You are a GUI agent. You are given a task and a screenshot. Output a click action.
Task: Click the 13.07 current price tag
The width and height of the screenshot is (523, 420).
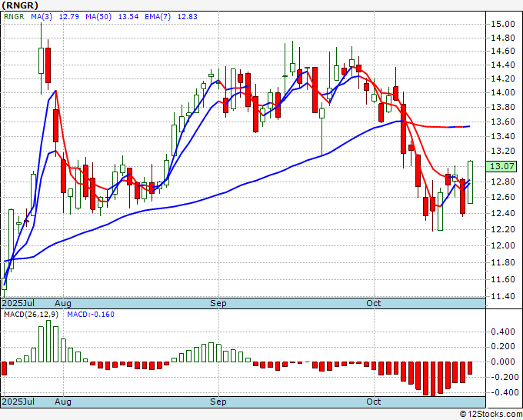(x=501, y=166)
